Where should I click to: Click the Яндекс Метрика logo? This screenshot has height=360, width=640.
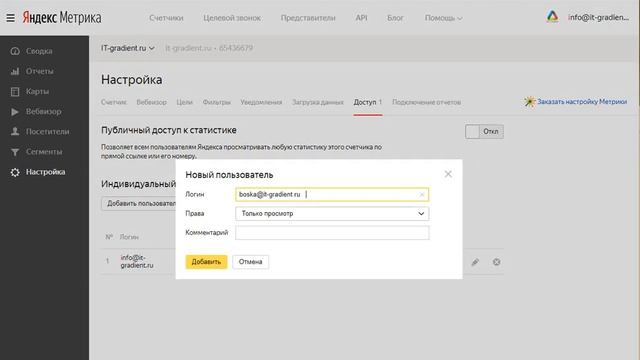point(62,18)
